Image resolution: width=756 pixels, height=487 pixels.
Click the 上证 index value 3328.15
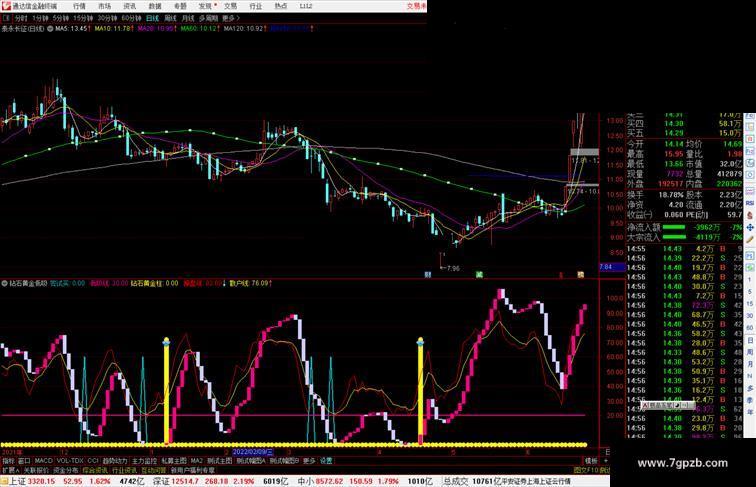[41, 481]
